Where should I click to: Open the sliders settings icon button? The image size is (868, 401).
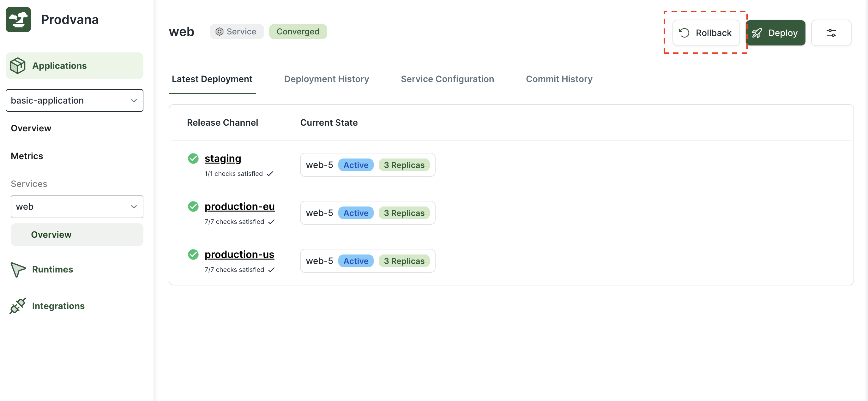click(x=831, y=33)
